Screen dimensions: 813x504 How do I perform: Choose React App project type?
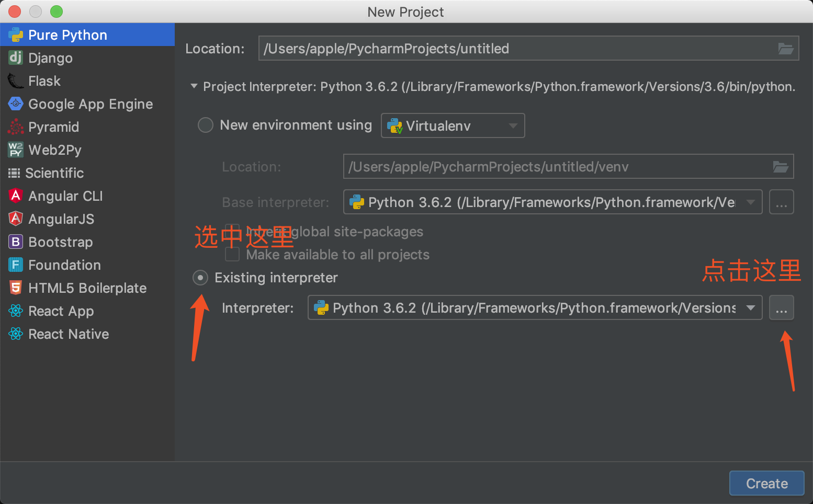87,311
